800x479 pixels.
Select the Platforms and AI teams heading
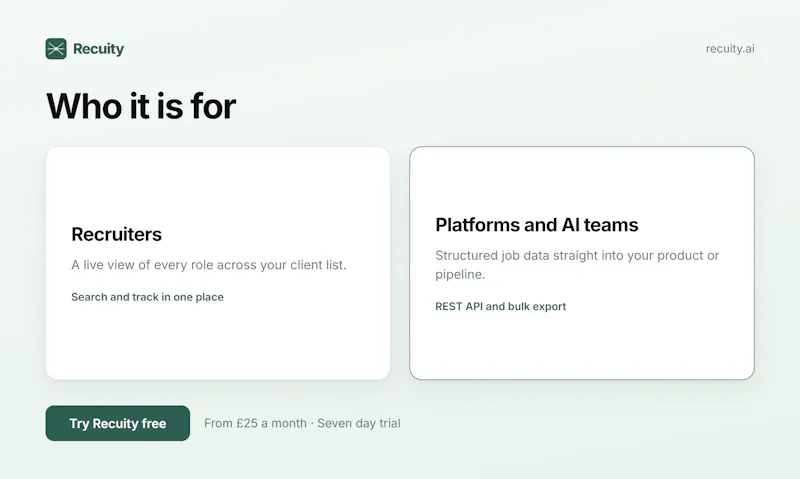click(536, 225)
